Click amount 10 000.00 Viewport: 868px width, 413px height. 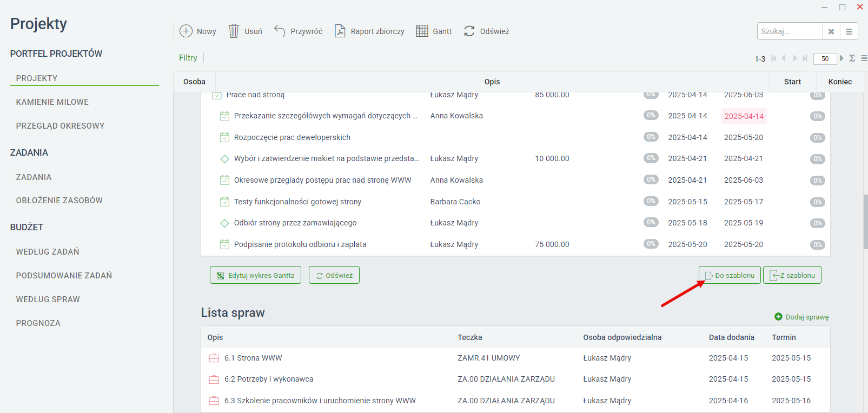[x=552, y=158]
